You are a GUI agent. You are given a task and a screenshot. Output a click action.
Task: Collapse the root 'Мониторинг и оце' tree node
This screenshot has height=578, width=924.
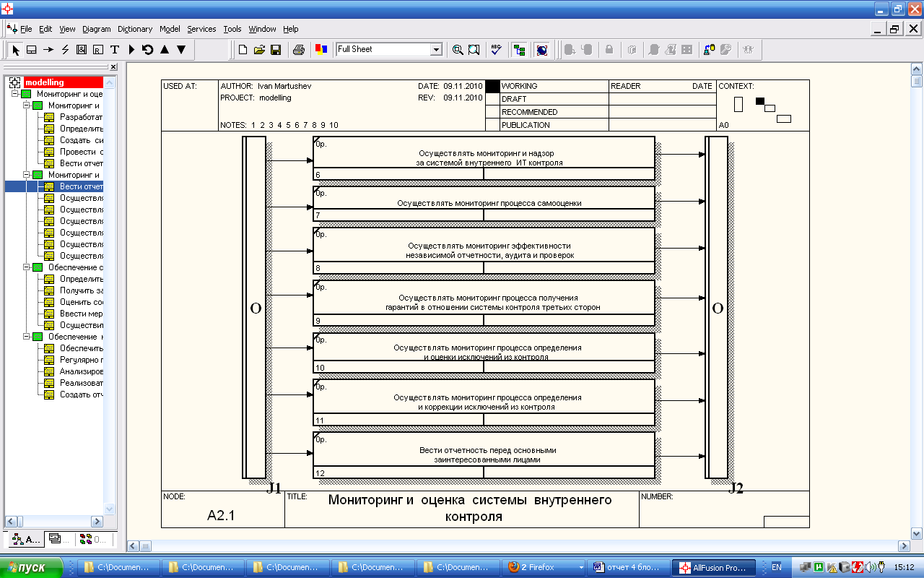(14, 94)
